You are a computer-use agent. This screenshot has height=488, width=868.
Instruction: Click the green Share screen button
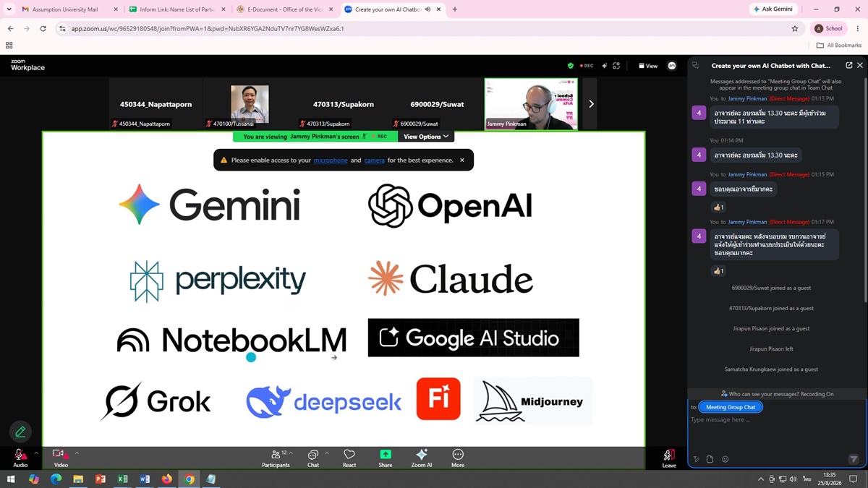click(386, 458)
